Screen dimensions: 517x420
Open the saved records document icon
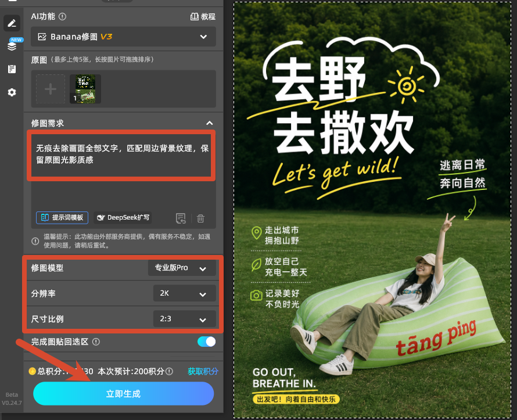point(12,69)
